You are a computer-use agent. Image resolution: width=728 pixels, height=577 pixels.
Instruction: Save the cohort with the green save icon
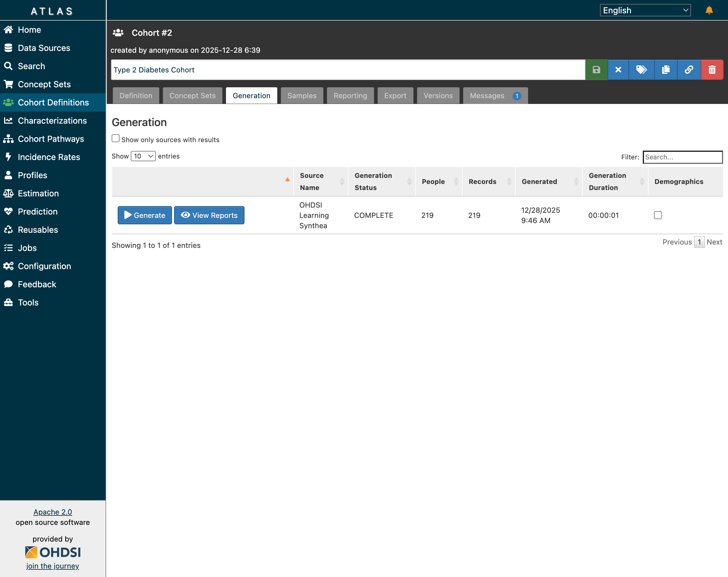(596, 70)
